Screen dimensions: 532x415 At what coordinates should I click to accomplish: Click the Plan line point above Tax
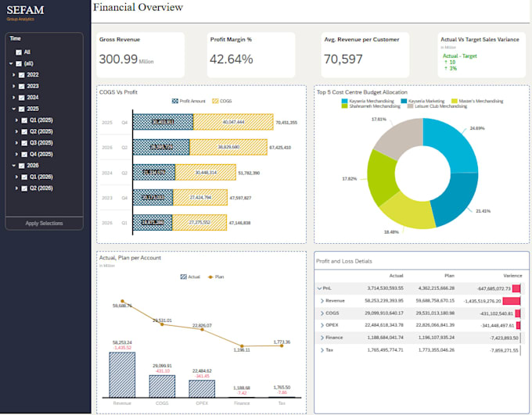282,345
